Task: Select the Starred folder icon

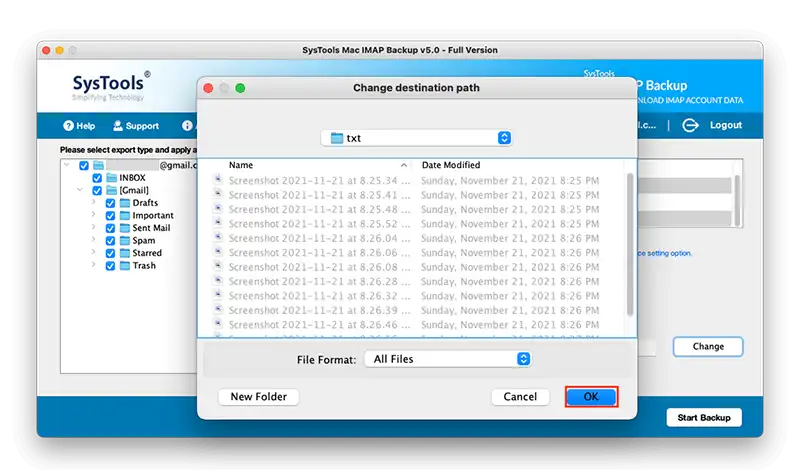Action: [x=125, y=253]
